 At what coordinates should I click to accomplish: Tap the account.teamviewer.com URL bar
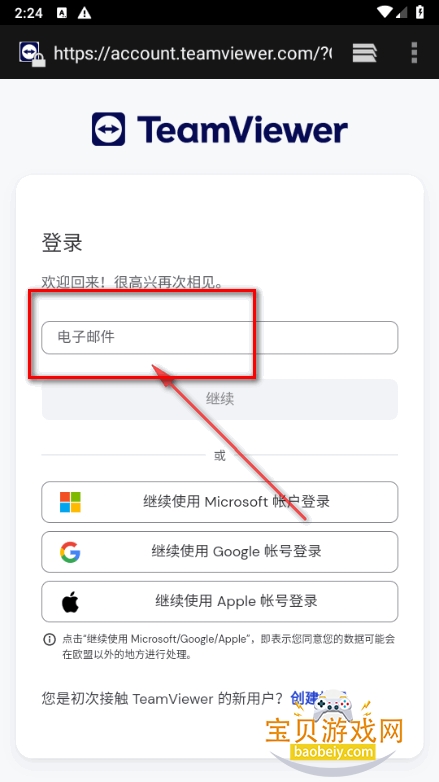[x=192, y=53]
